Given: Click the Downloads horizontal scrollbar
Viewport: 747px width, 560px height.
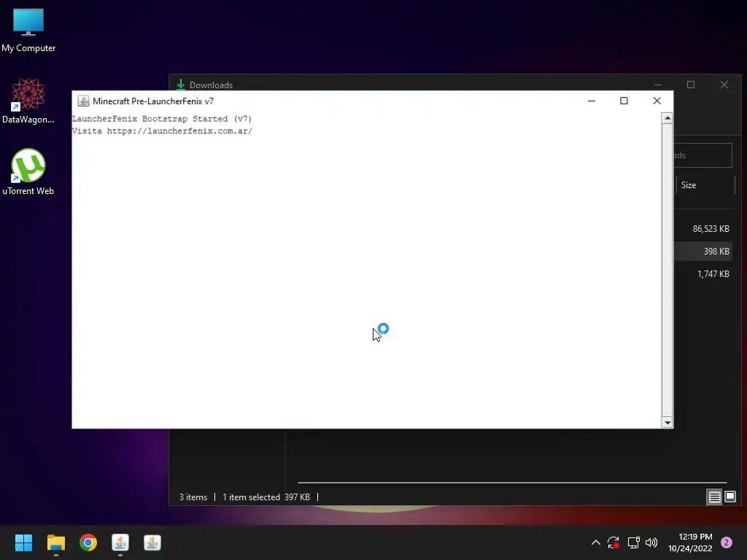Looking at the screenshot, I should (x=512, y=483).
